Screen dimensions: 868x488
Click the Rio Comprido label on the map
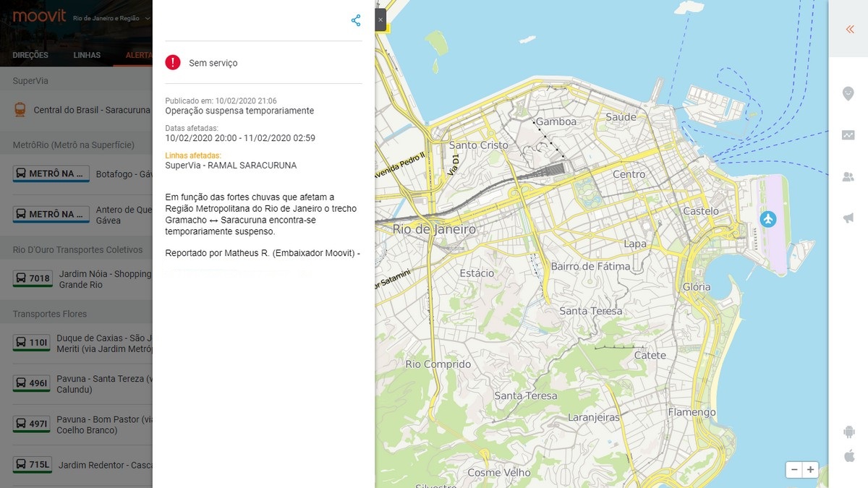pos(438,364)
